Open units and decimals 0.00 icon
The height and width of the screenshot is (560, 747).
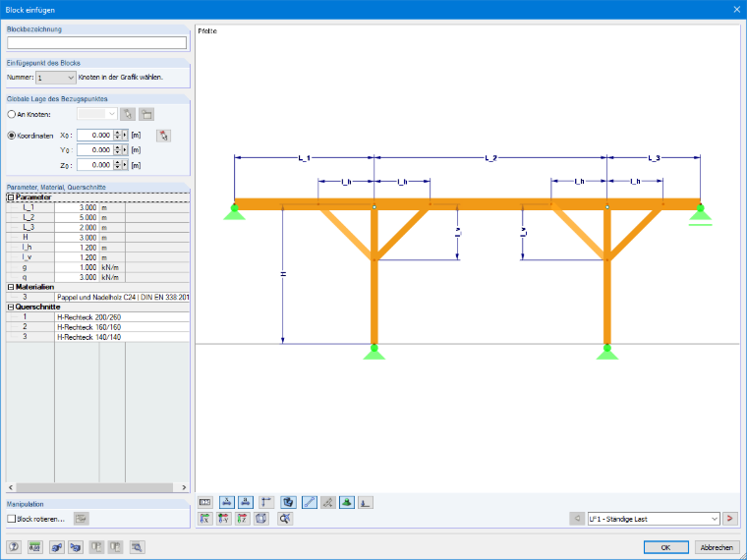(34, 547)
